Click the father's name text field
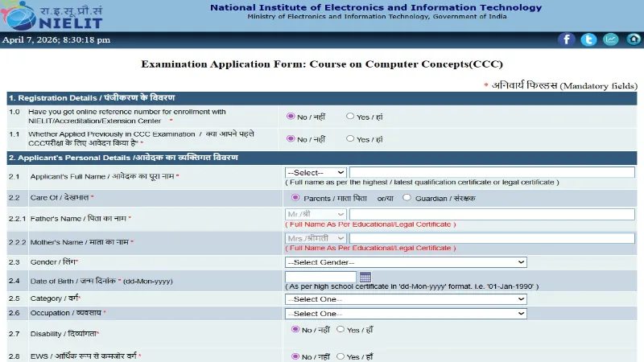644x362 pixels. pyautogui.click(x=492, y=214)
